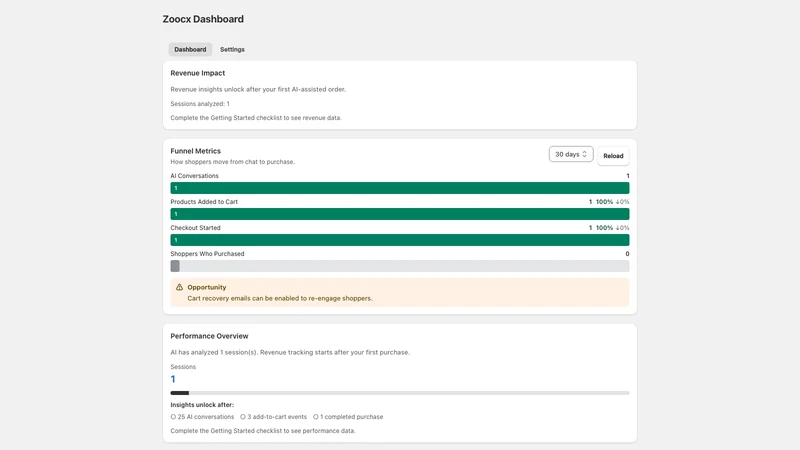Click the Checkout Started 100% value
The width and height of the screenshot is (800, 450).
(x=604, y=228)
